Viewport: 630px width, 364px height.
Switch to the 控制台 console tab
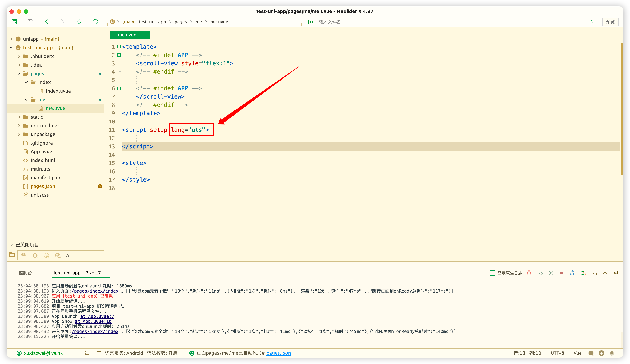(25, 273)
